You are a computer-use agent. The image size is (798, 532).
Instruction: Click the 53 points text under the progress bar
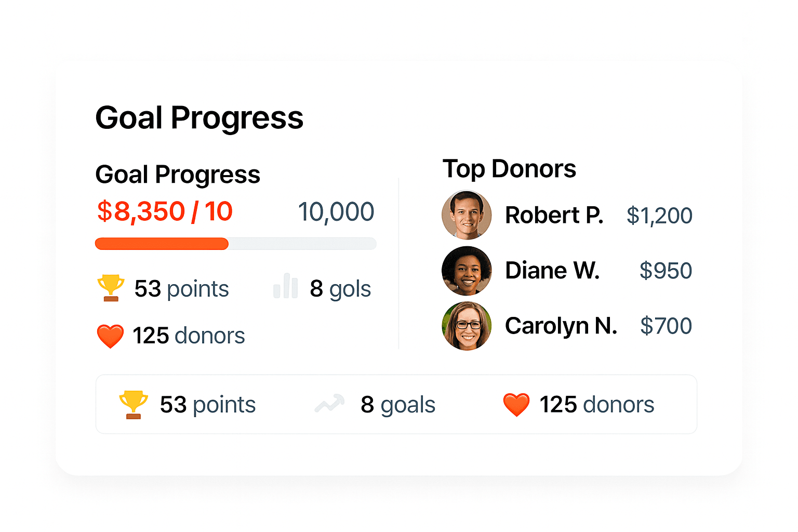coord(182,288)
